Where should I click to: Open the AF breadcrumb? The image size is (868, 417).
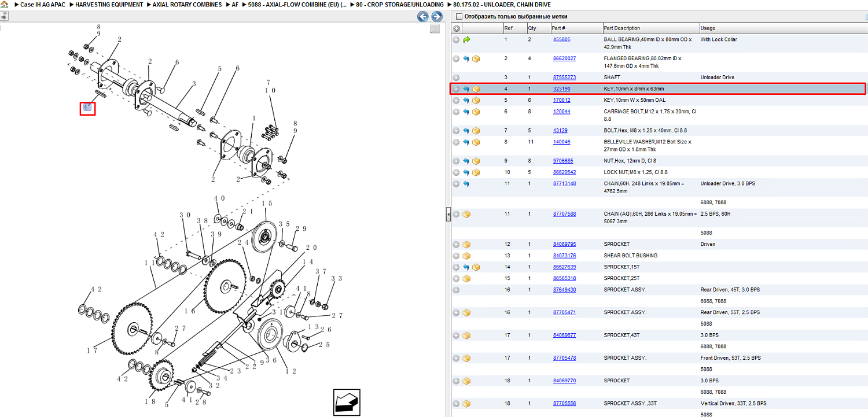(235, 5)
